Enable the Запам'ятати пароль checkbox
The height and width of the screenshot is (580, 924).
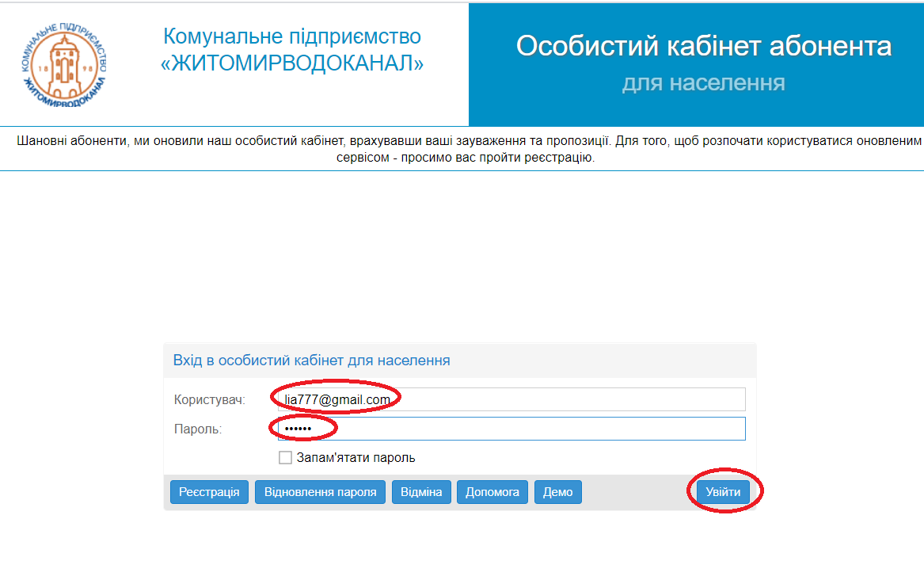pos(285,457)
